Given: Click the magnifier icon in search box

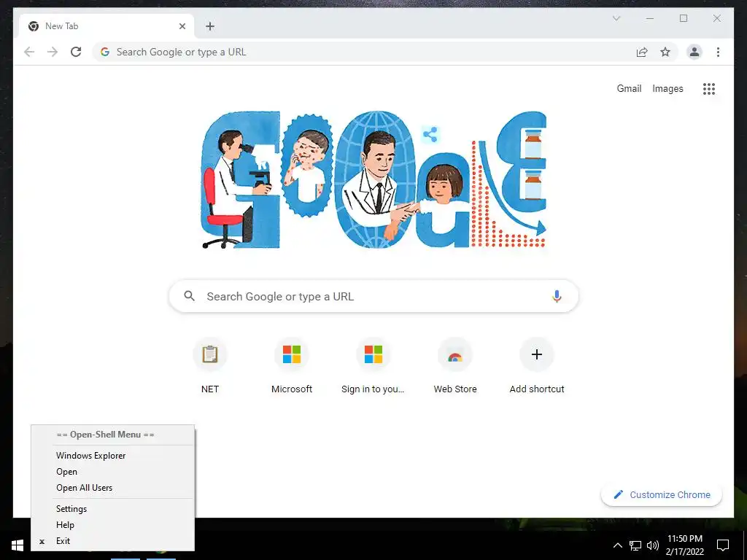Looking at the screenshot, I should [189, 296].
